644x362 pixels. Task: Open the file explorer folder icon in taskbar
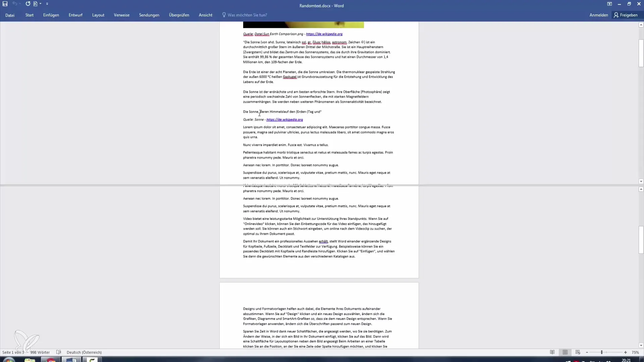click(x=30, y=360)
